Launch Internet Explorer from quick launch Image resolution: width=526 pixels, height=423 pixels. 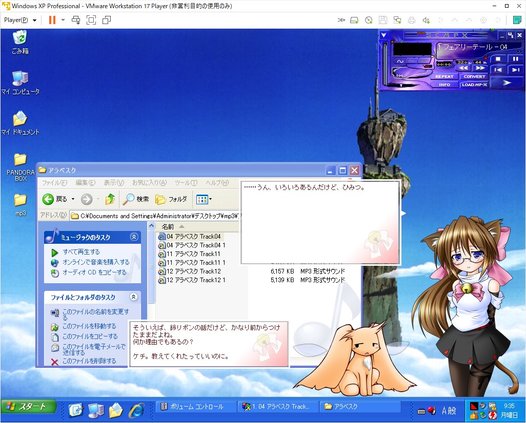click(x=136, y=410)
